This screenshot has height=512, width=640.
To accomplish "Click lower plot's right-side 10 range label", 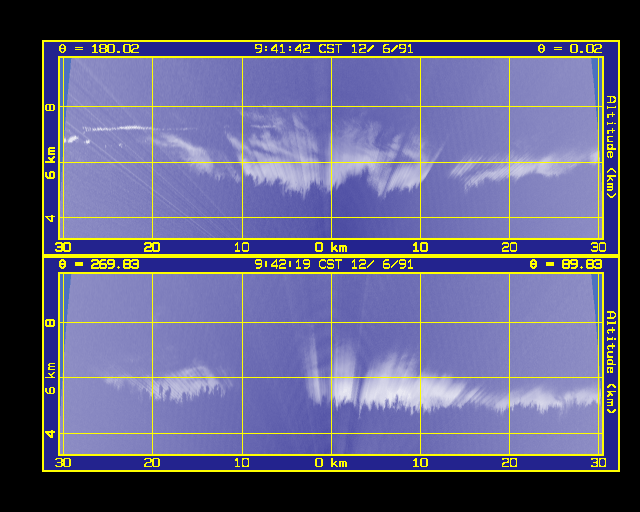I will (420, 463).
